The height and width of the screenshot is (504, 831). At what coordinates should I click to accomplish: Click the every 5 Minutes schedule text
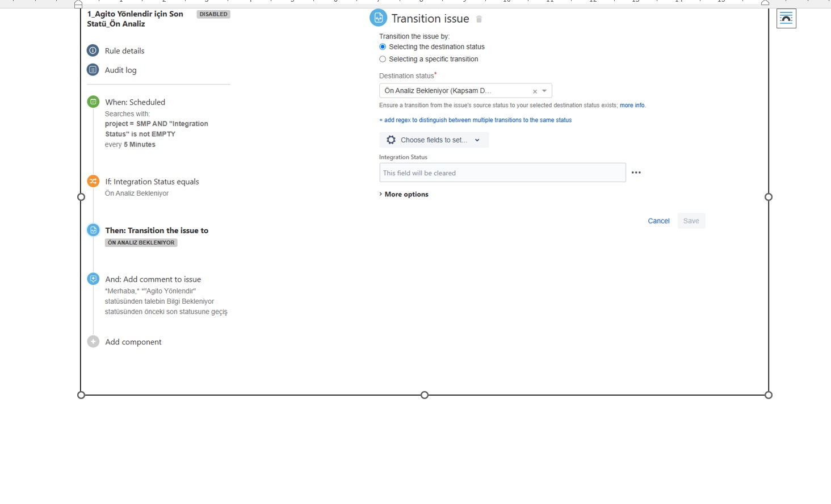(x=130, y=145)
